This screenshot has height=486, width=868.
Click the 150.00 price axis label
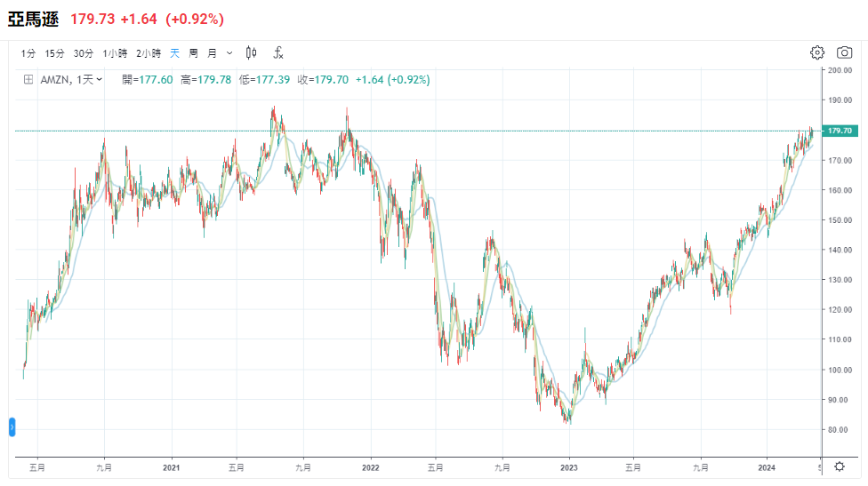840,220
